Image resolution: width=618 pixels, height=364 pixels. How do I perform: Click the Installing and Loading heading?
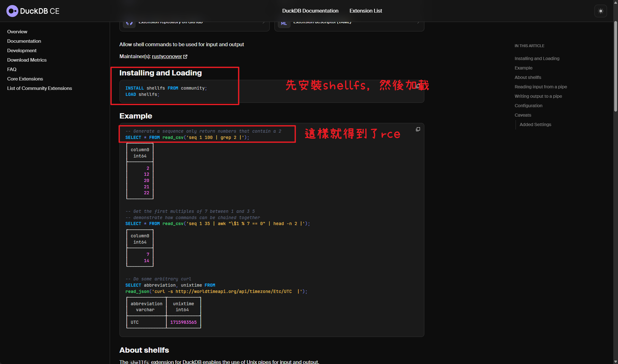coord(161,73)
